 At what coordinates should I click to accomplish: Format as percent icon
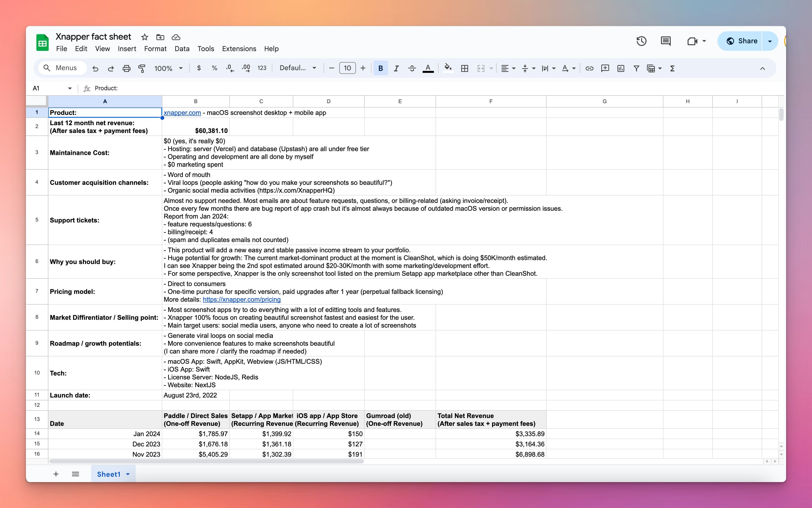pyautogui.click(x=214, y=68)
